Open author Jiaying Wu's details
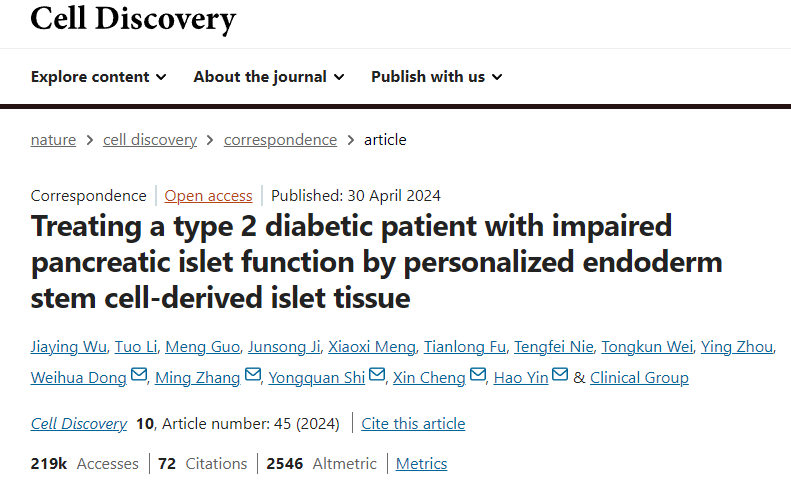This screenshot has height=488, width=791. click(x=70, y=346)
